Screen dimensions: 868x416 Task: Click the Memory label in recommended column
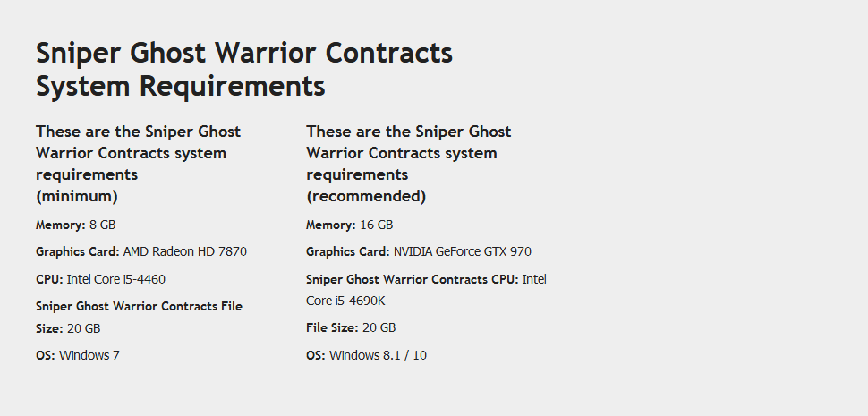click(x=330, y=225)
